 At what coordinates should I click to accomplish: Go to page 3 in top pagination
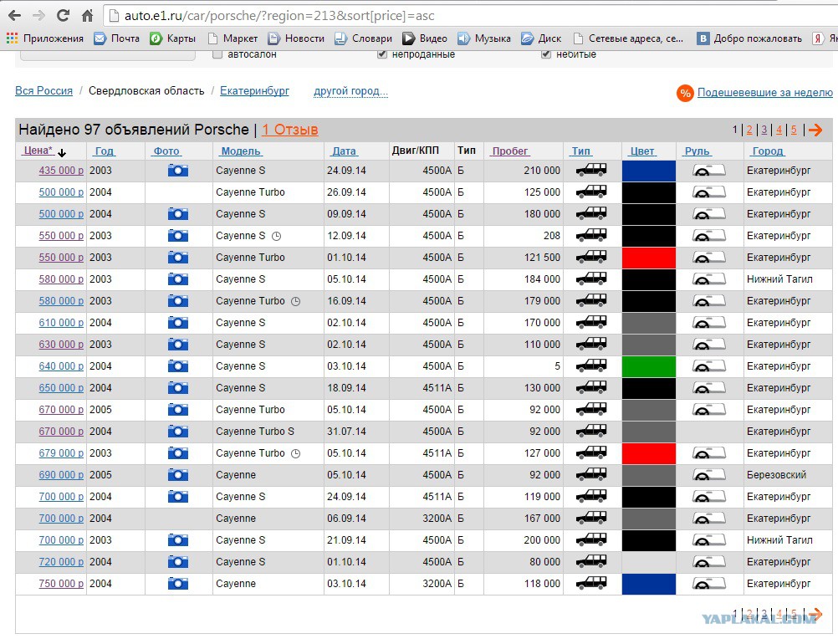[764, 130]
